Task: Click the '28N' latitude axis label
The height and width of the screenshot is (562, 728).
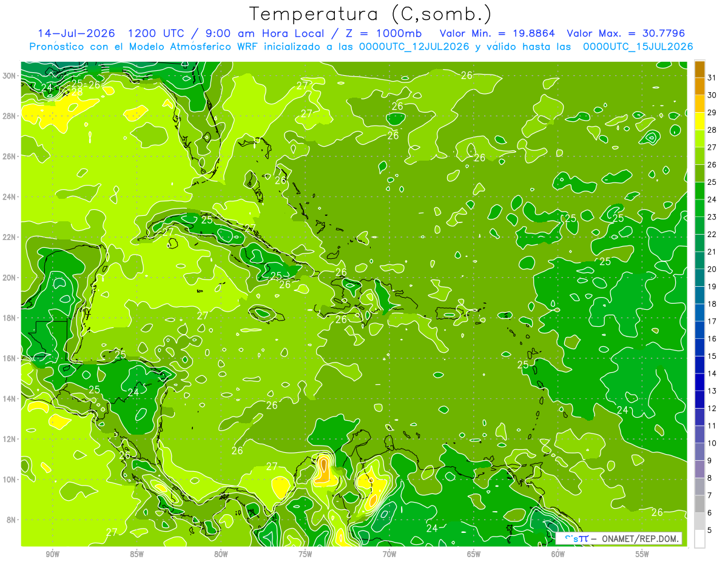Action: click(9, 116)
